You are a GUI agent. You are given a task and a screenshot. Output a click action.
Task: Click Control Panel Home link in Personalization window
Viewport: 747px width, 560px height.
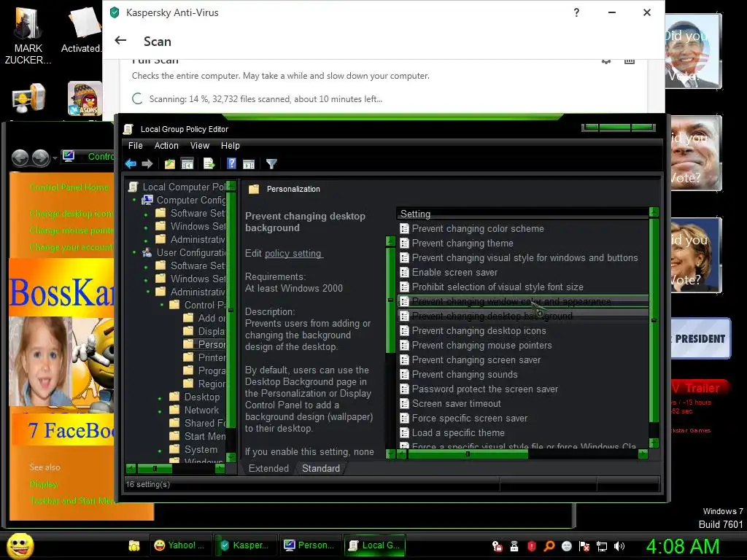[x=69, y=187]
